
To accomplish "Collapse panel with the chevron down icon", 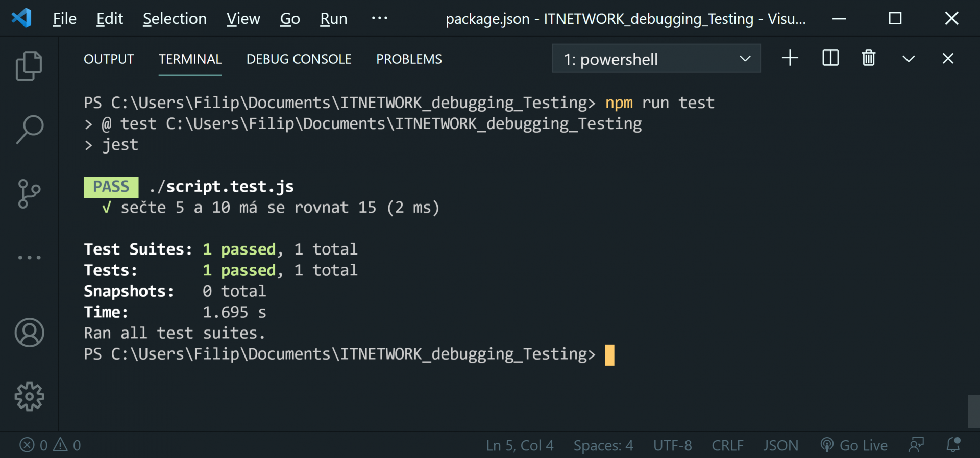I will click(909, 59).
